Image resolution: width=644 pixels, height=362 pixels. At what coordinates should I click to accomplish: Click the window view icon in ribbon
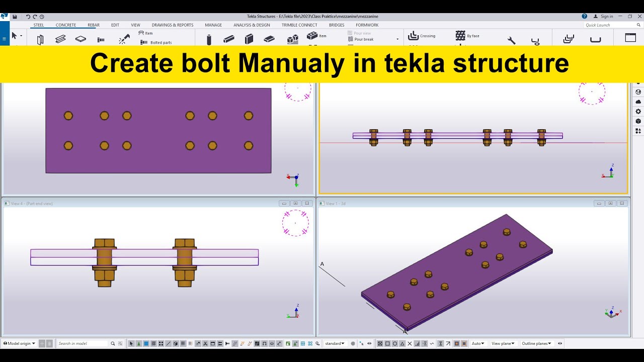[630, 37]
